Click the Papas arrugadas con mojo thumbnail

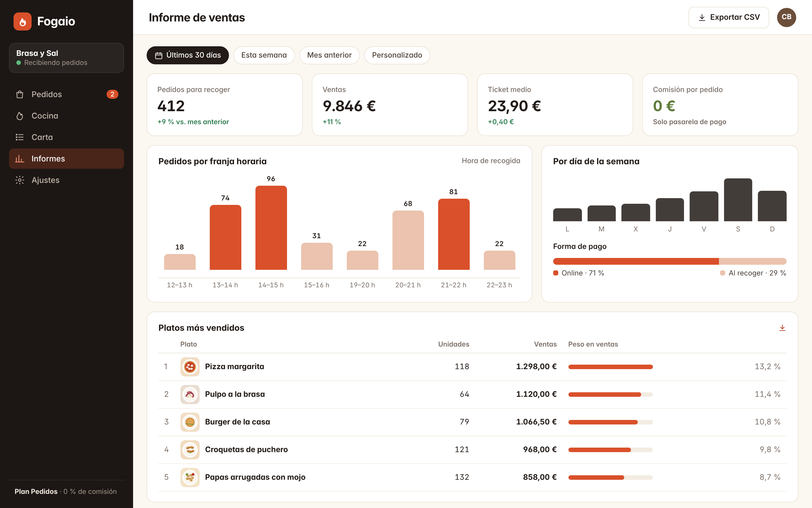pos(190,477)
